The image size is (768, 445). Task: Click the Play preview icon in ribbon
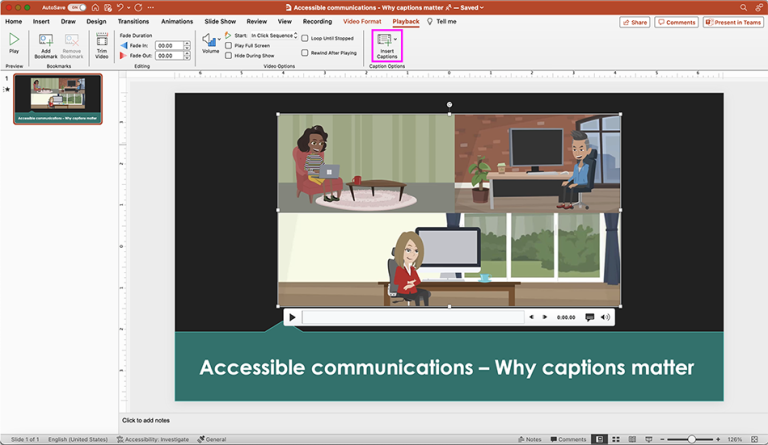[x=14, y=40]
